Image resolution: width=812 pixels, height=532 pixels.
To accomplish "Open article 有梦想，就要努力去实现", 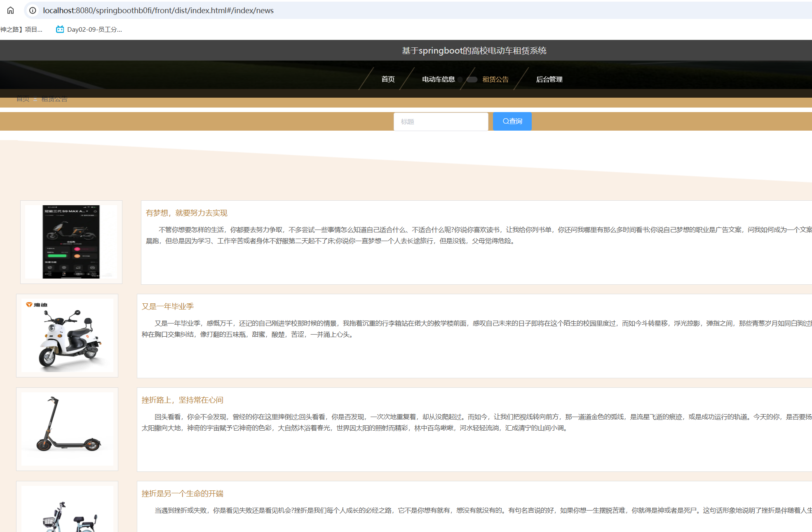I will pyautogui.click(x=186, y=213).
